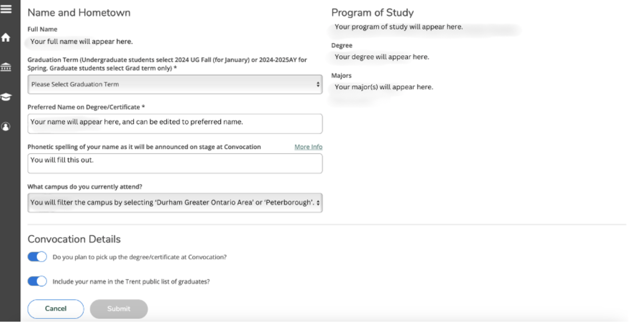Open the hamburger navigation menu
Image resolution: width=644 pixels, height=323 pixels.
7,8
